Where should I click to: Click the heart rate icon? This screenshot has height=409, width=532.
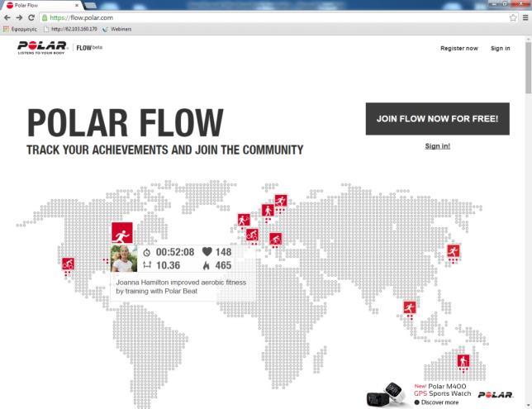click(207, 251)
